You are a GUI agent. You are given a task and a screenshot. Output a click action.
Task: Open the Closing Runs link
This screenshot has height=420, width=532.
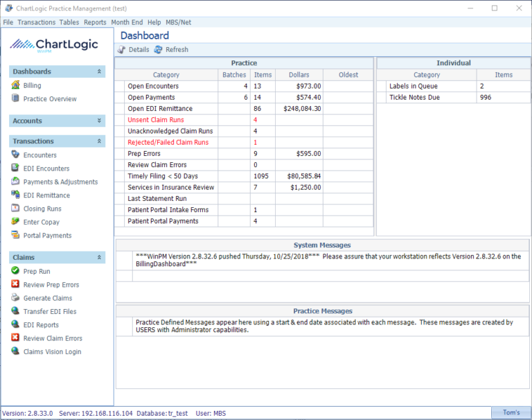tap(42, 209)
